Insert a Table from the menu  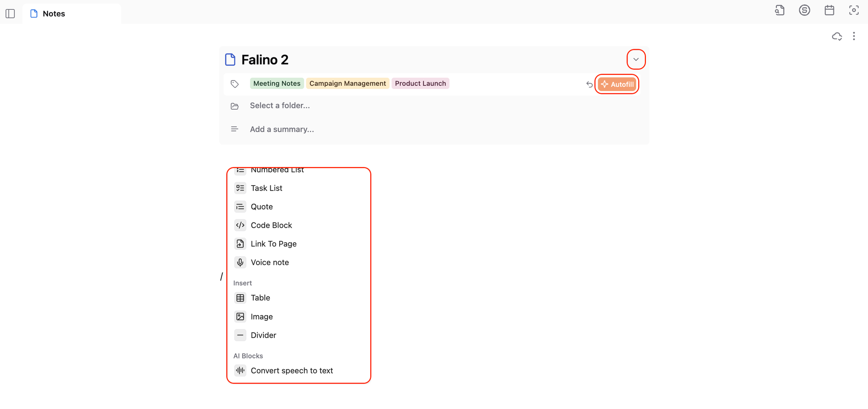coord(260,298)
